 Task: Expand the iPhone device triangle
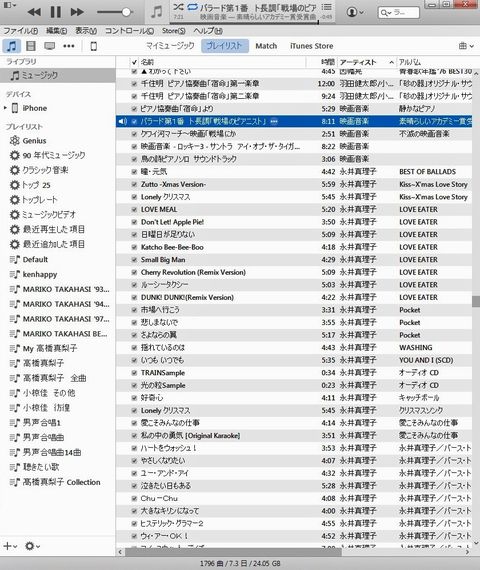point(5,108)
